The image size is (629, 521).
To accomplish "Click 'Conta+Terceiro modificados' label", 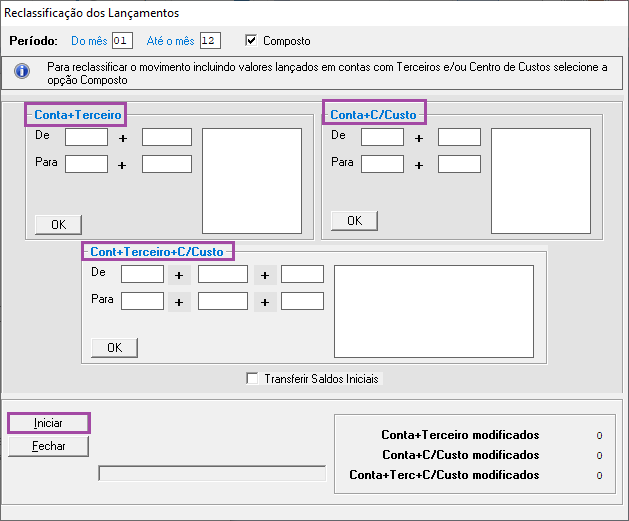I will tap(460, 435).
